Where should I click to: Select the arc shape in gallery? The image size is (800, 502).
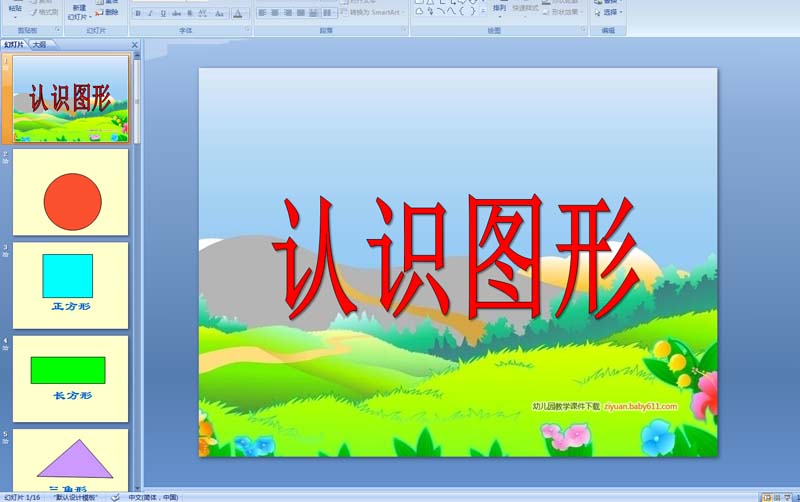click(x=441, y=11)
